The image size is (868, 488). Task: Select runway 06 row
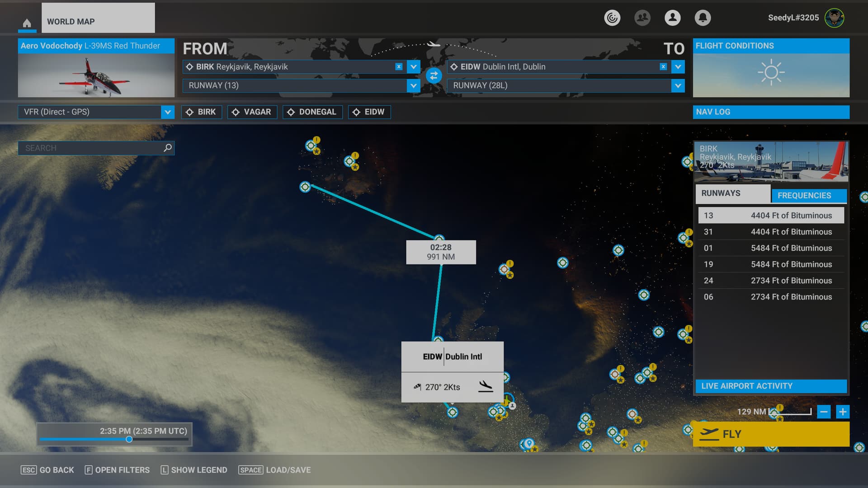pos(771,297)
